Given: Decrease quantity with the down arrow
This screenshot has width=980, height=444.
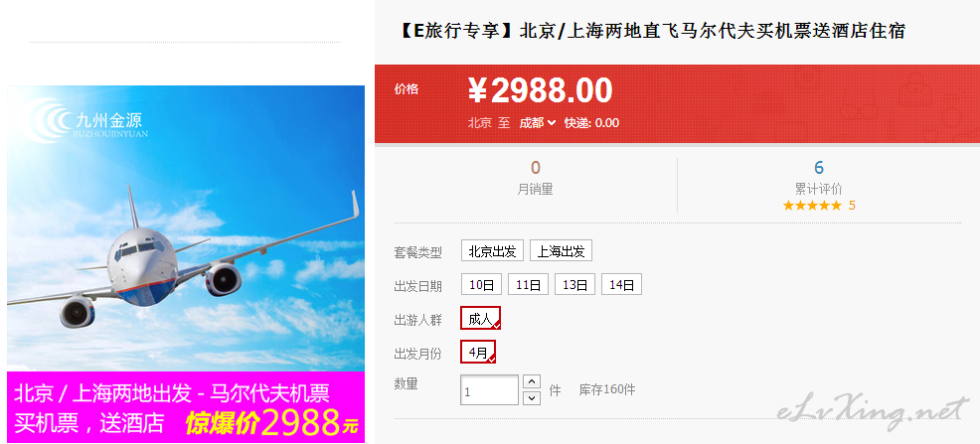Looking at the screenshot, I should [x=532, y=397].
